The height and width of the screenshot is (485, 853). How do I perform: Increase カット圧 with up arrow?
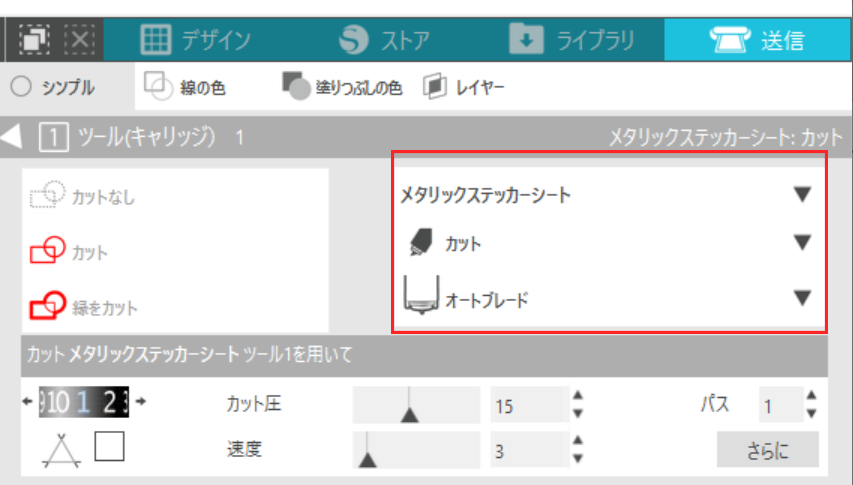point(578,396)
